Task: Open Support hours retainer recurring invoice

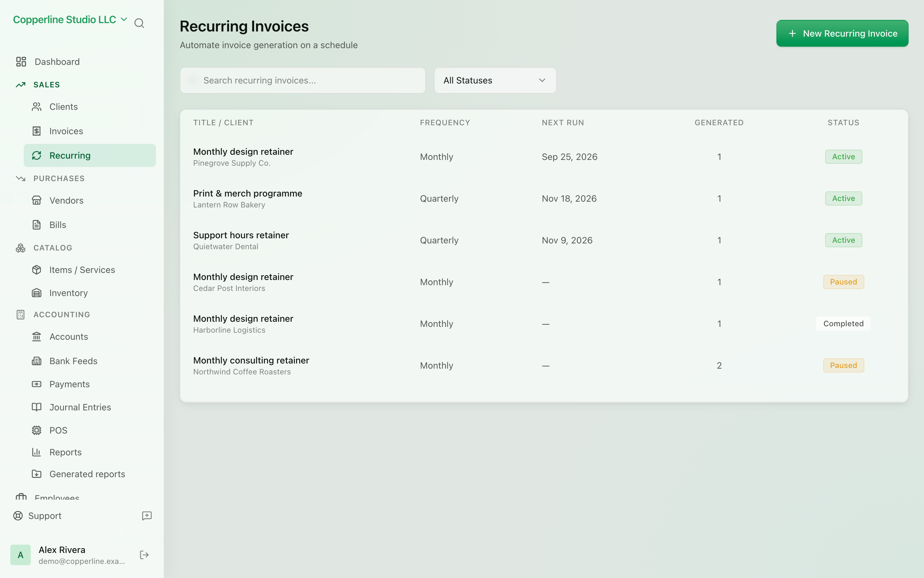Action: 544,240
